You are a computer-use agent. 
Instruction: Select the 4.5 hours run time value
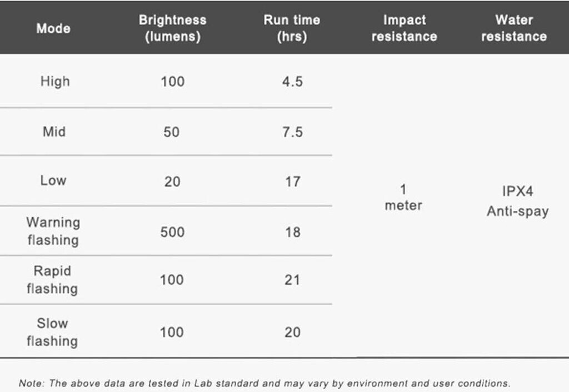(x=292, y=82)
